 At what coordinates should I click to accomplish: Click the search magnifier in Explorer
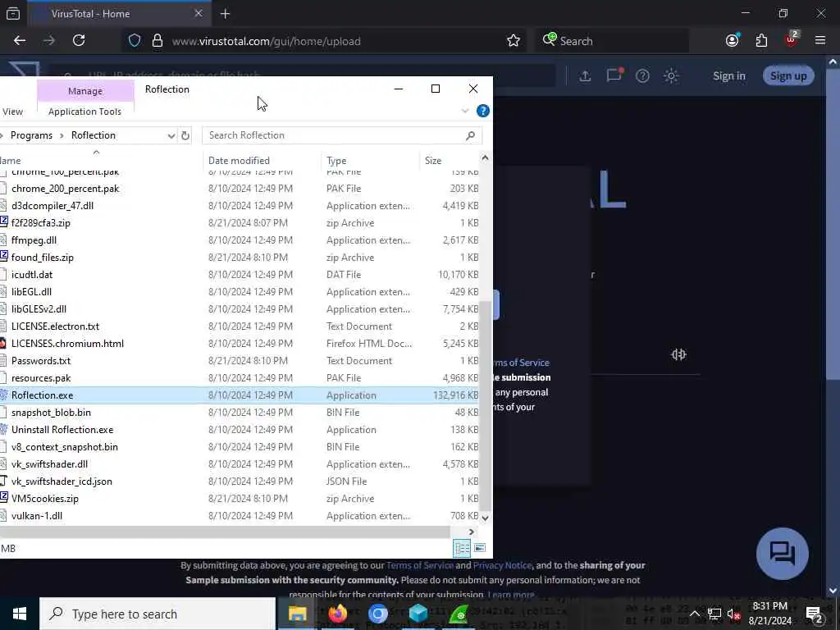(x=470, y=135)
